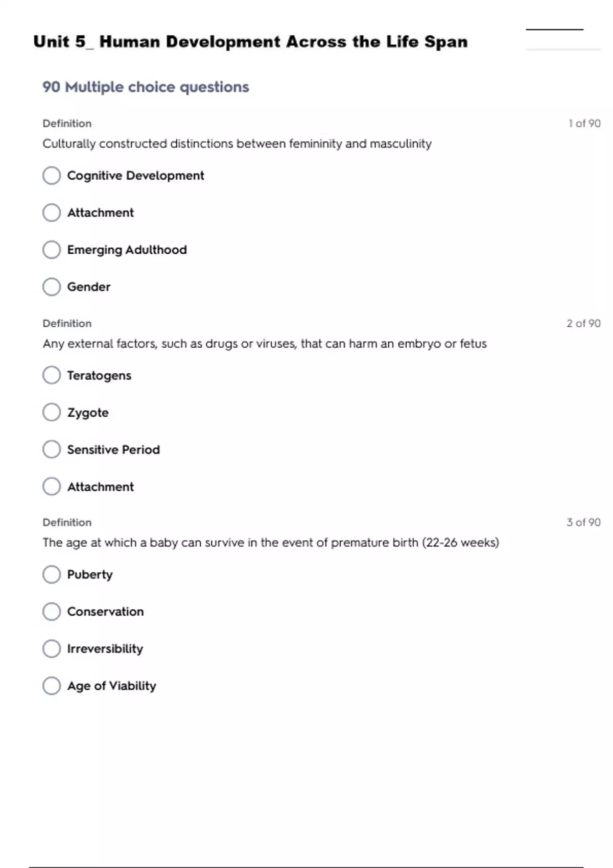The width and height of the screenshot is (613, 868).
Task: Choose the Zygote answer option
Action: tap(52, 412)
